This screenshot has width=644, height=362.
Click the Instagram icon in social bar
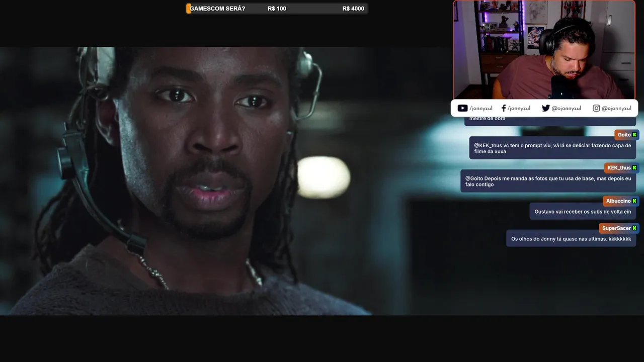tap(596, 108)
